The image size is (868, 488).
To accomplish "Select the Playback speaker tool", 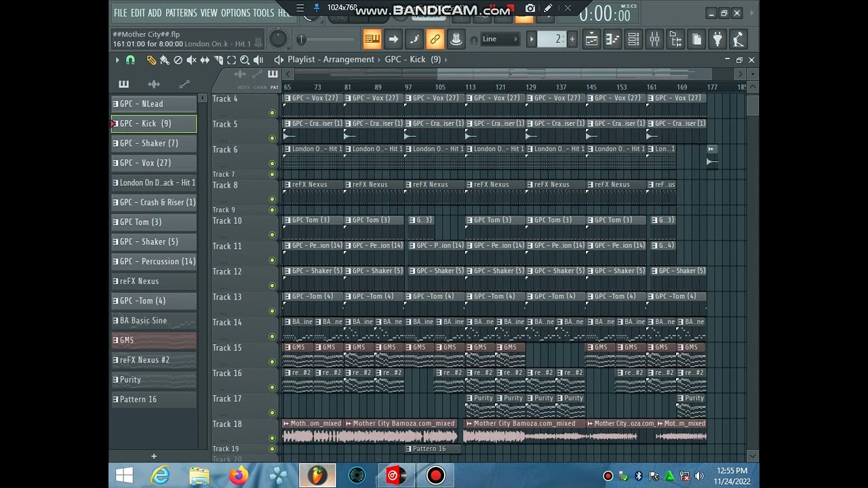I will pyautogui.click(x=258, y=60).
